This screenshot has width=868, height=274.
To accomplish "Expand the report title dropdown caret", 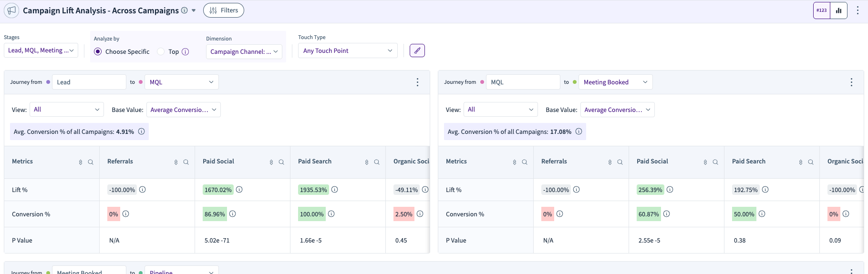I will coord(194,10).
